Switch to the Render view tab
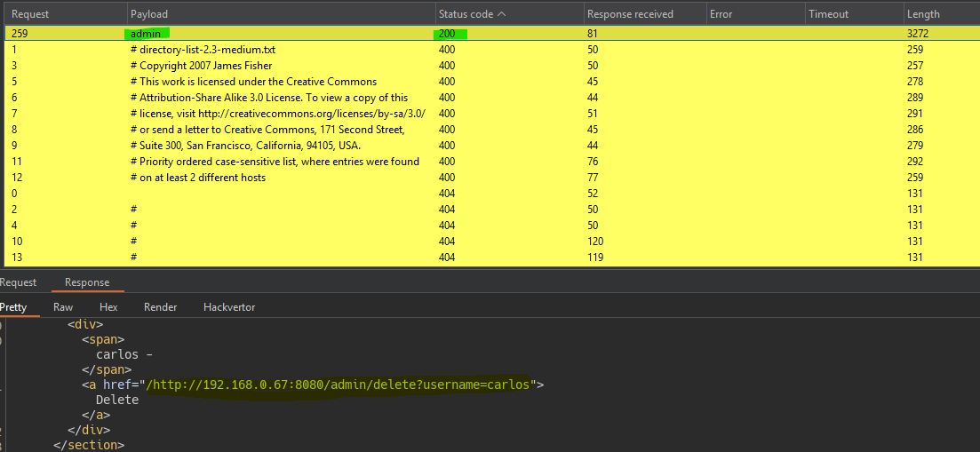This screenshot has width=980, height=452. point(160,307)
